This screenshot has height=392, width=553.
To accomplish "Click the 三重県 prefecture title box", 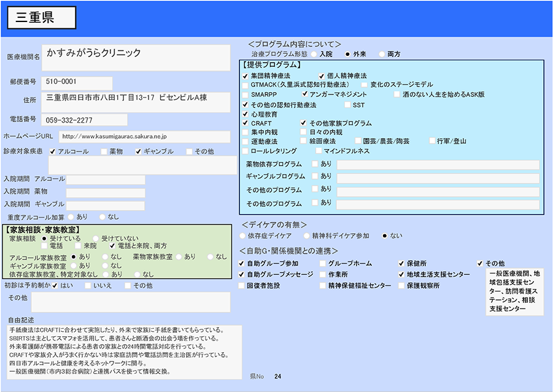I will click(42, 18).
